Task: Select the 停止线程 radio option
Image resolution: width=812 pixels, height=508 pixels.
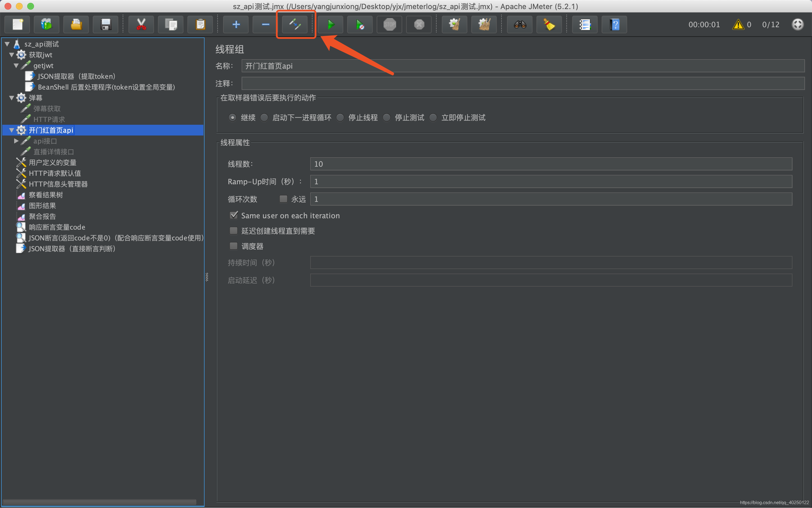Action: 340,118
